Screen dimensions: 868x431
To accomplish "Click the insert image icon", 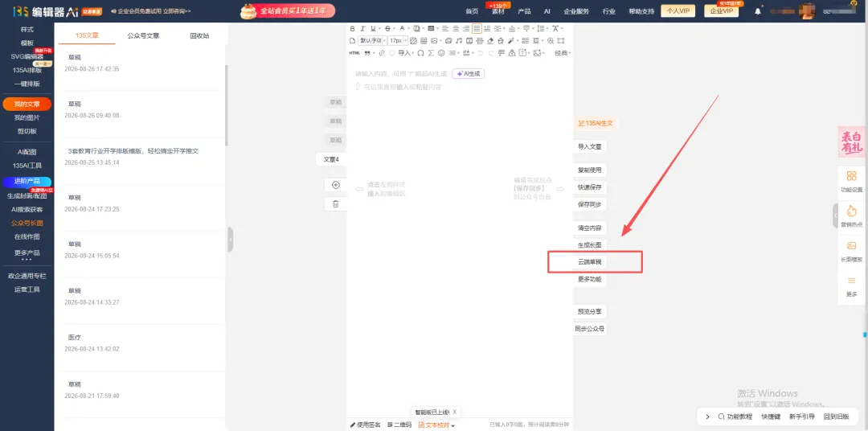I will point(434,40).
